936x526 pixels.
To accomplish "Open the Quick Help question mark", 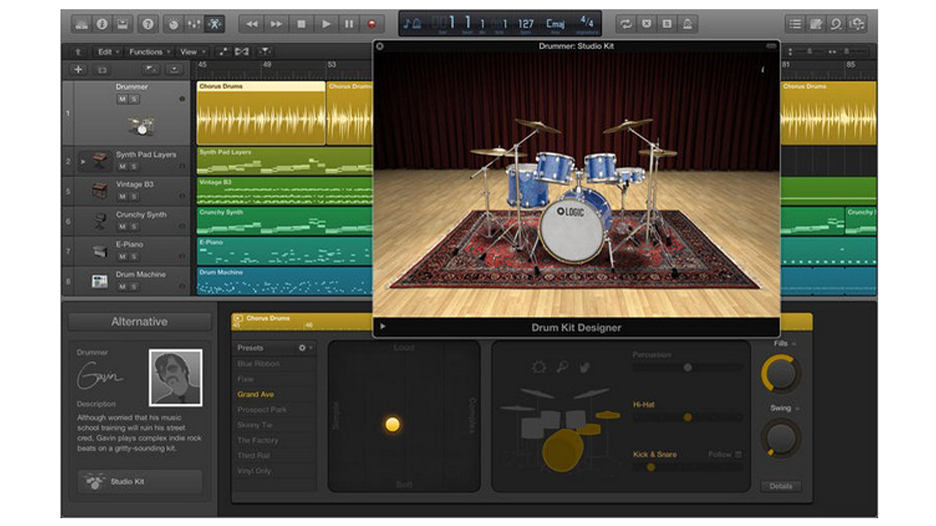I will (148, 23).
